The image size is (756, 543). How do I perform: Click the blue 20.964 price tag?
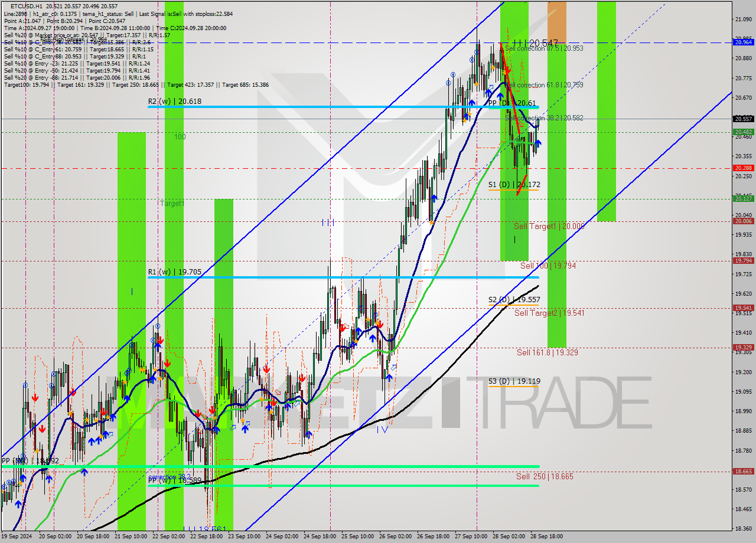coord(743,42)
